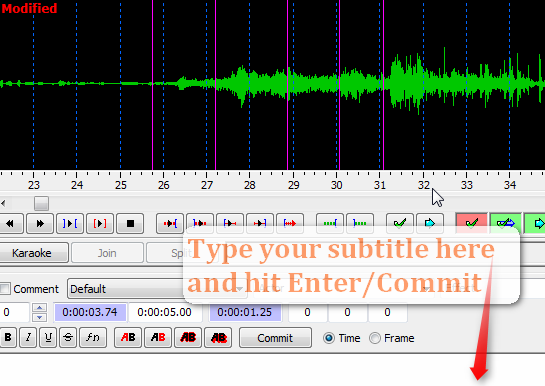
Task: Set primary color with first AB button
Action: coord(128,337)
